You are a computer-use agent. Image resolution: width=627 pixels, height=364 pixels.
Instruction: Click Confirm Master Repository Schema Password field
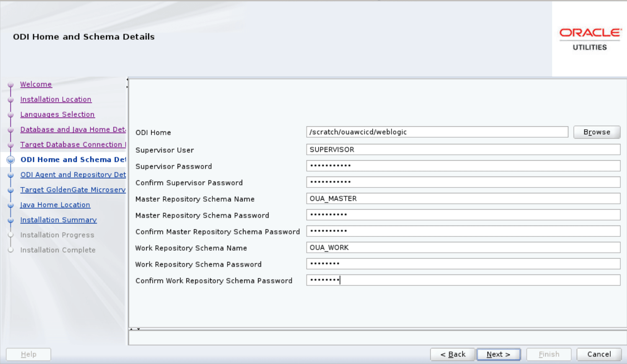tap(463, 231)
